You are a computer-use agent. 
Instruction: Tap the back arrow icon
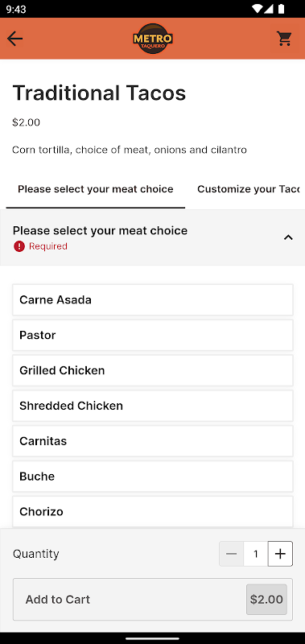[14, 39]
